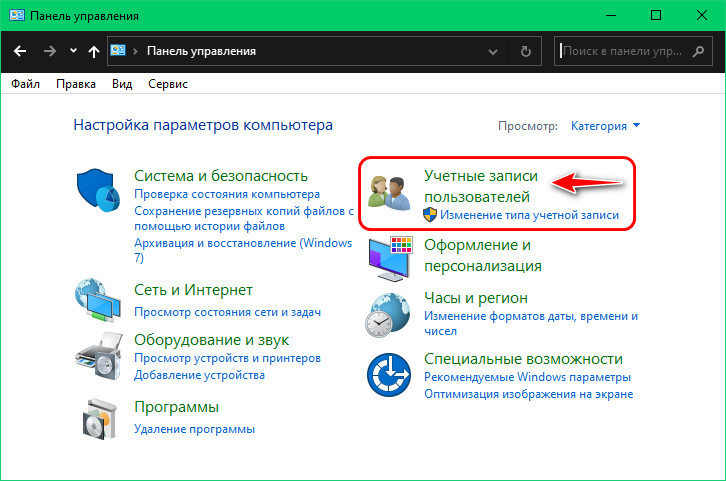The image size is (726, 481).
Task: Click Панель управления in address bar
Action: click(201, 51)
